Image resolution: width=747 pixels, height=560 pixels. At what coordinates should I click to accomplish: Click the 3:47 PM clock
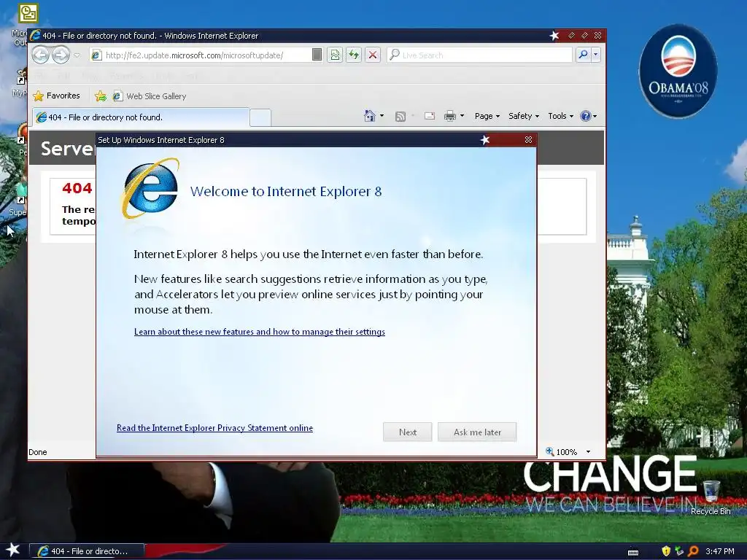(720, 551)
